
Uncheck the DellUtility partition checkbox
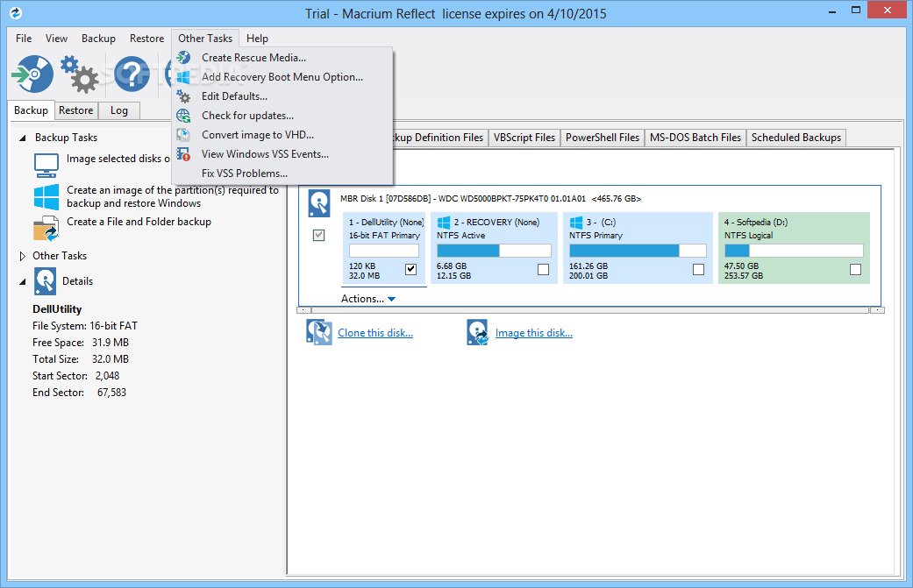411,269
